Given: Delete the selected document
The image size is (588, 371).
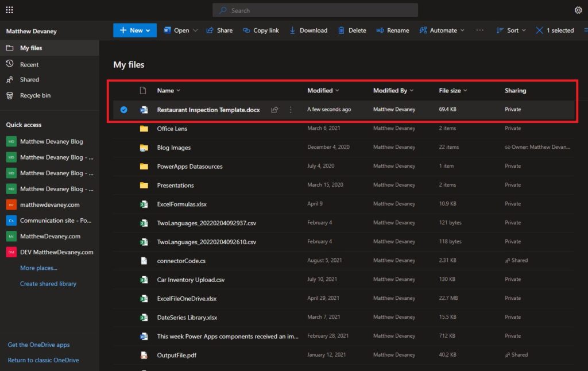Looking at the screenshot, I should pyautogui.click(x=352, y=30).
